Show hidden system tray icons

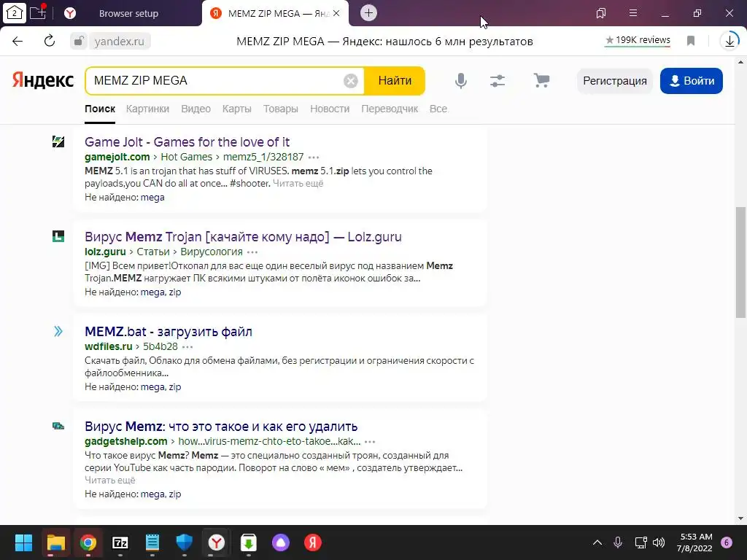coord(597,542)
